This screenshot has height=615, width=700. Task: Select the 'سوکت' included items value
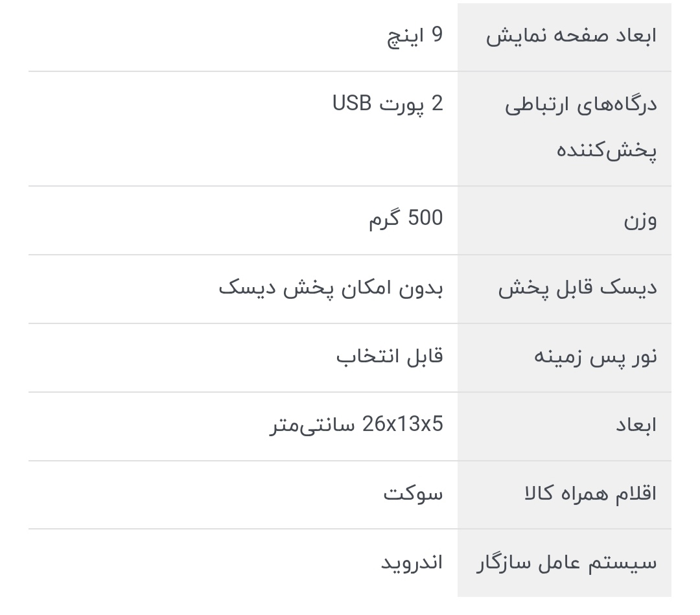point(413,493)
